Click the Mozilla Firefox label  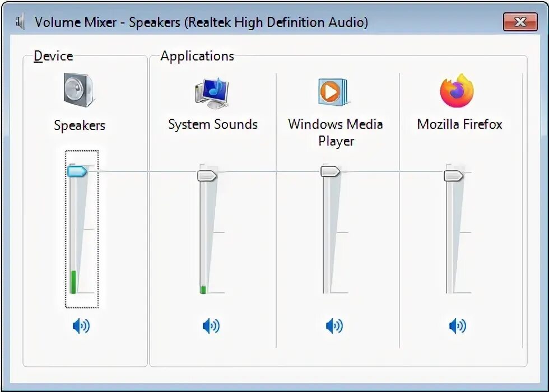(x=460, y=124)
